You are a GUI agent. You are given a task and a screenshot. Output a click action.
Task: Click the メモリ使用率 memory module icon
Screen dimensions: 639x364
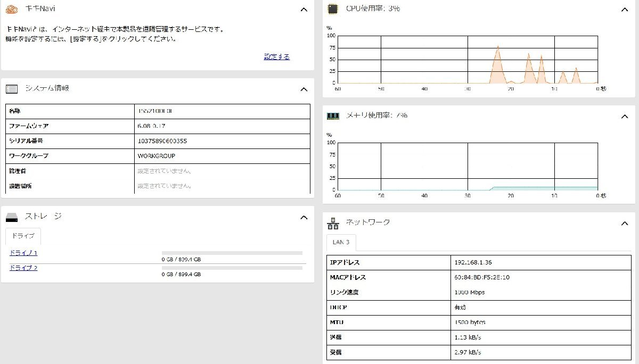(x=334, y=115)
